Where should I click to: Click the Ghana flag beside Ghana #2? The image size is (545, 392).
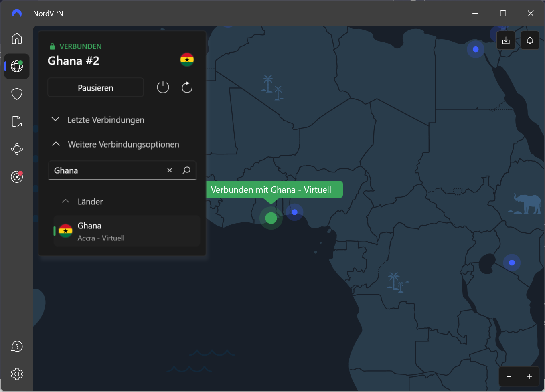[187, 60]
